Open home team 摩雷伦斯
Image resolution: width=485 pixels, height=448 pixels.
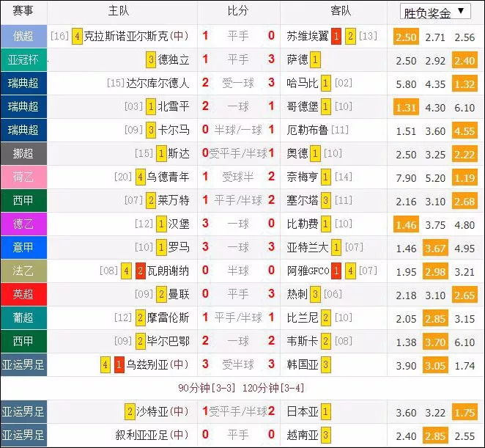click(x=168, y=318)
